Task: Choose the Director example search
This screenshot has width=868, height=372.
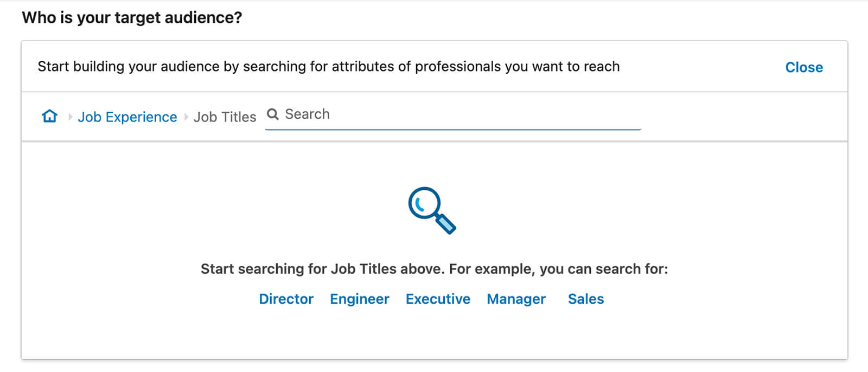Action: [286, 299]
